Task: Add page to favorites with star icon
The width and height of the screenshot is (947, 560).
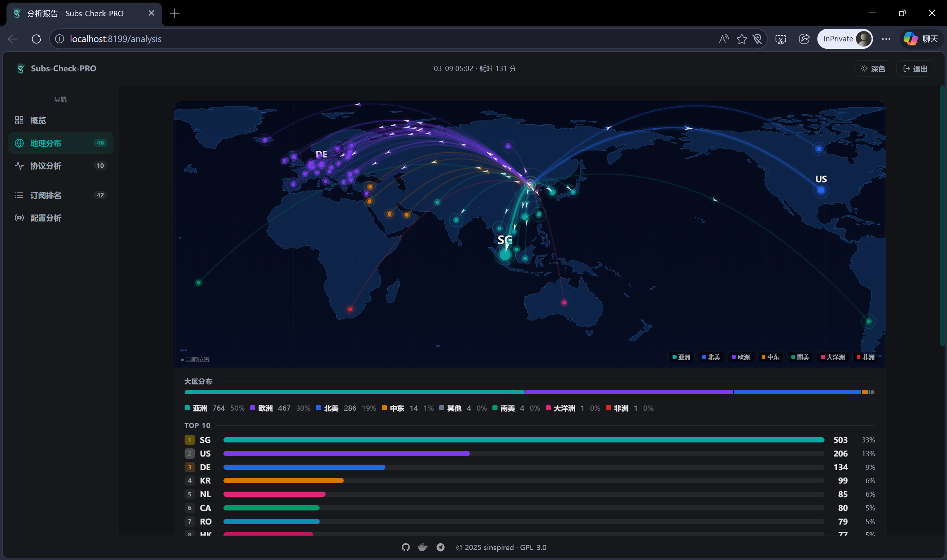Action: point(741,39)
